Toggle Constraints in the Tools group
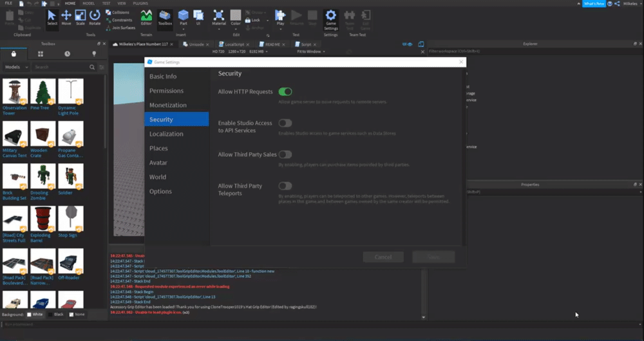Screen dimensions: 644x341 pos(119,20)
